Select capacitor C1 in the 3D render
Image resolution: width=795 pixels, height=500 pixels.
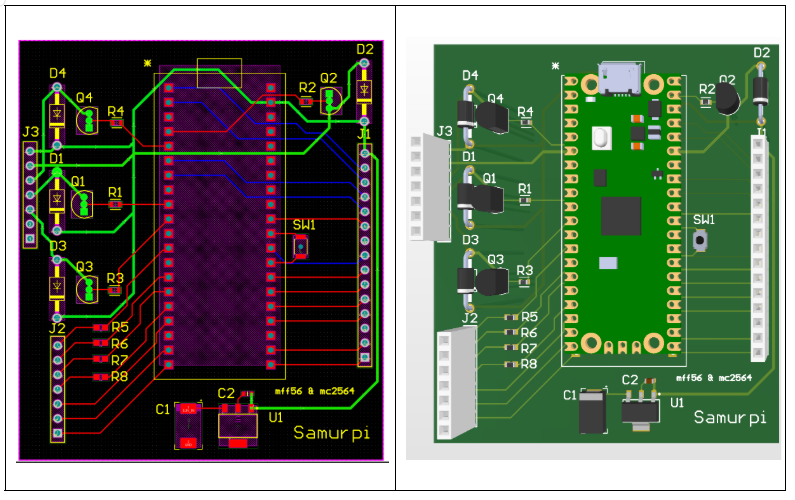point(592,411)
